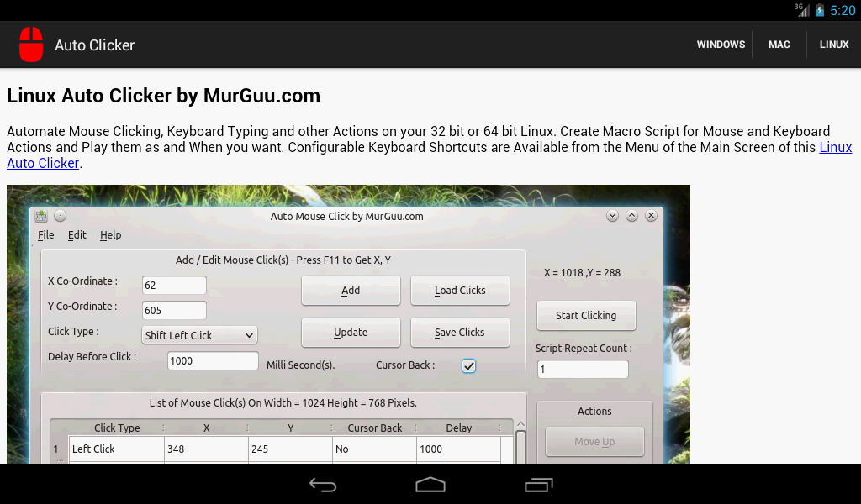Image resolution: width=861 pixels, height=504 pixels.
Task: Click the Script Repeat Count field
Action: [583, 369]
